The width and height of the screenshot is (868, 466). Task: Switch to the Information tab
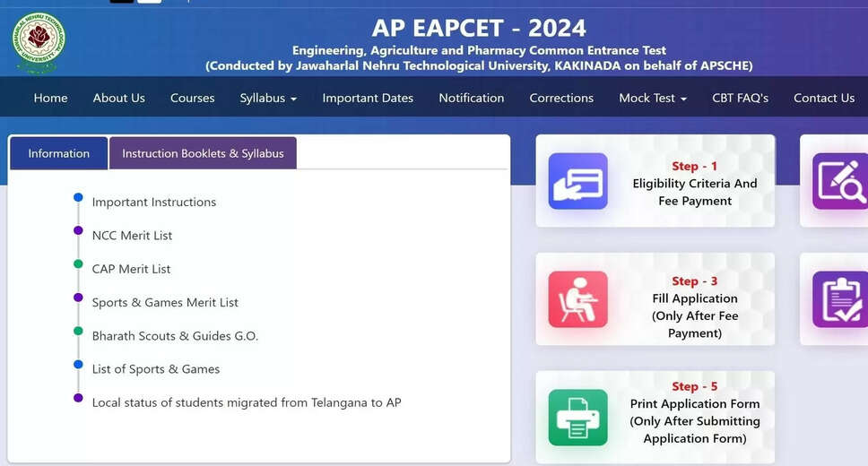point(58,153)
